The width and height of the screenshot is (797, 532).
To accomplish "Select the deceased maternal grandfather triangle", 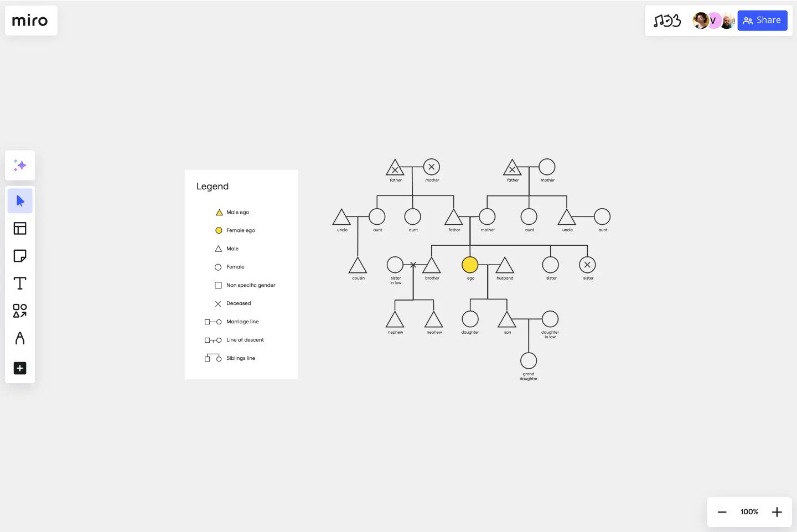I will pos(513,167).
